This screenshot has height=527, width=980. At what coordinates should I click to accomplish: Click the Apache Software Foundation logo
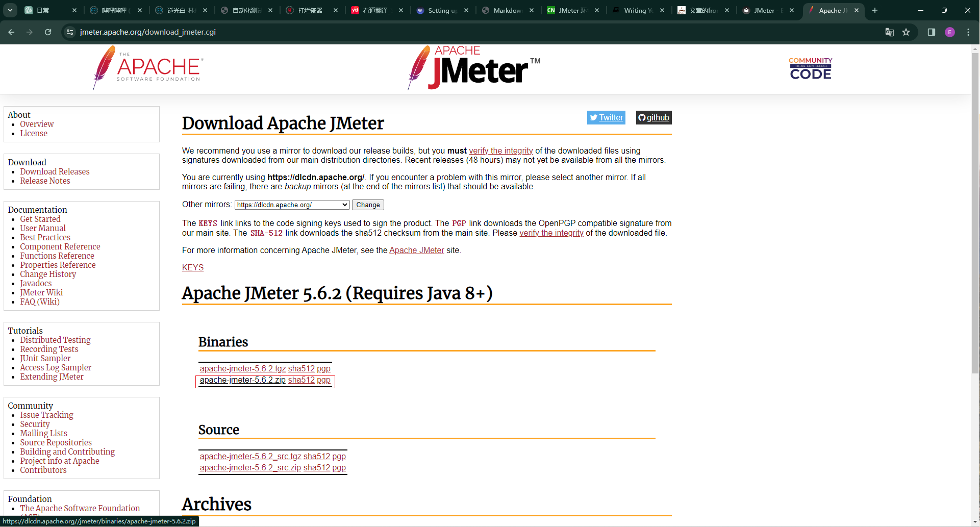(148, 68)
